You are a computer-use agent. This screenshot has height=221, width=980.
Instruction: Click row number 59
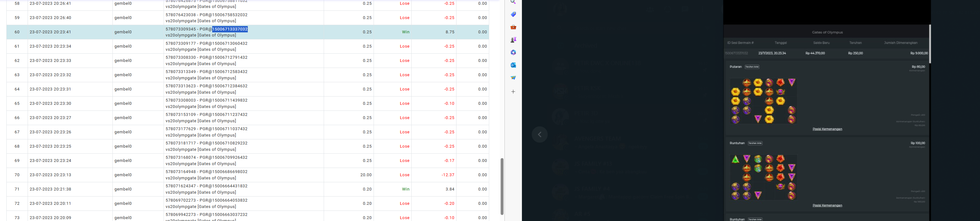(x=17, y=17)
